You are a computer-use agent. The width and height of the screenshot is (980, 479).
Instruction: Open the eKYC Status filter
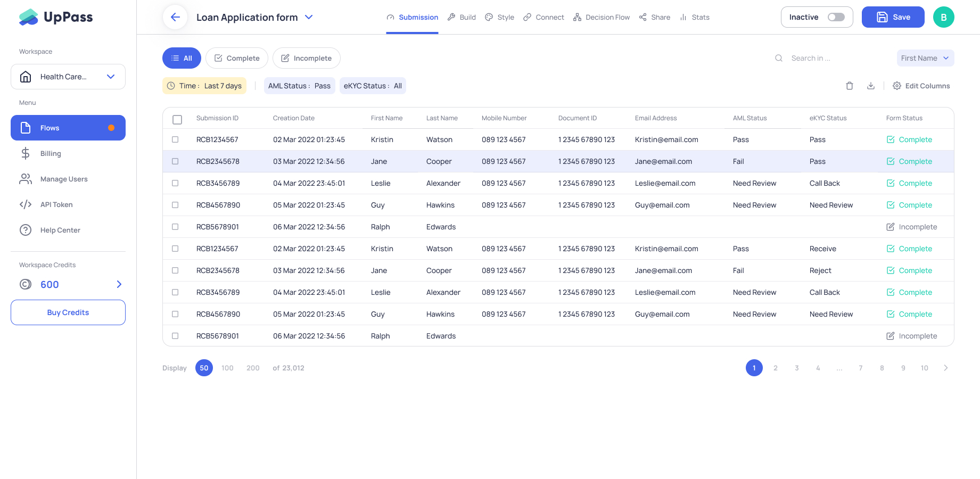(373, 86)
